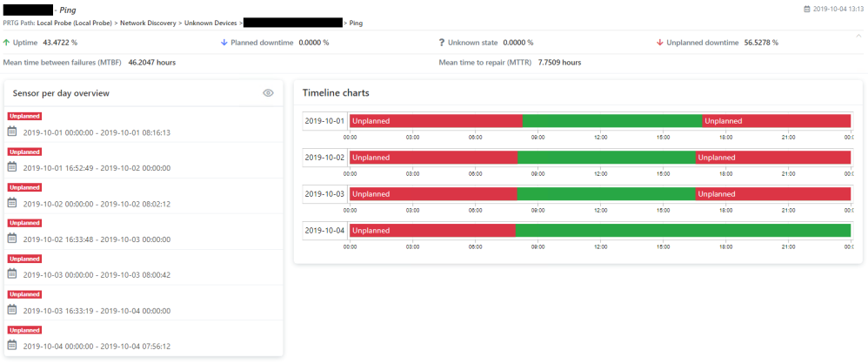Click 'Network Discovery' in the PRTG path

point(148,24)
